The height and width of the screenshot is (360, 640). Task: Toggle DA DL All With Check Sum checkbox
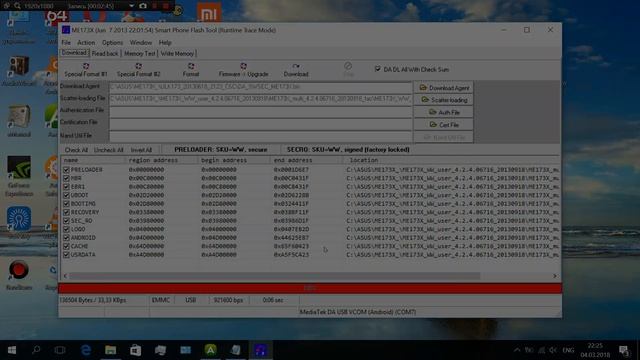click(378, 69)
